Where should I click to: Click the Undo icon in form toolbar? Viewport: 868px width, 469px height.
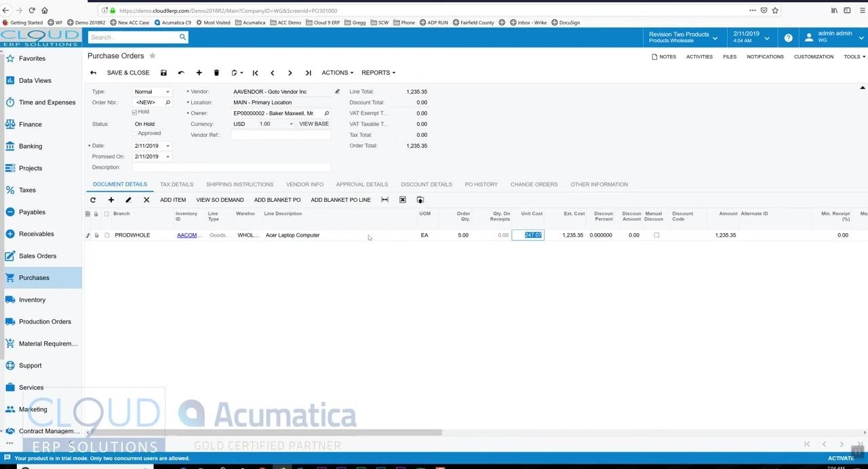[x=181, y=73]
